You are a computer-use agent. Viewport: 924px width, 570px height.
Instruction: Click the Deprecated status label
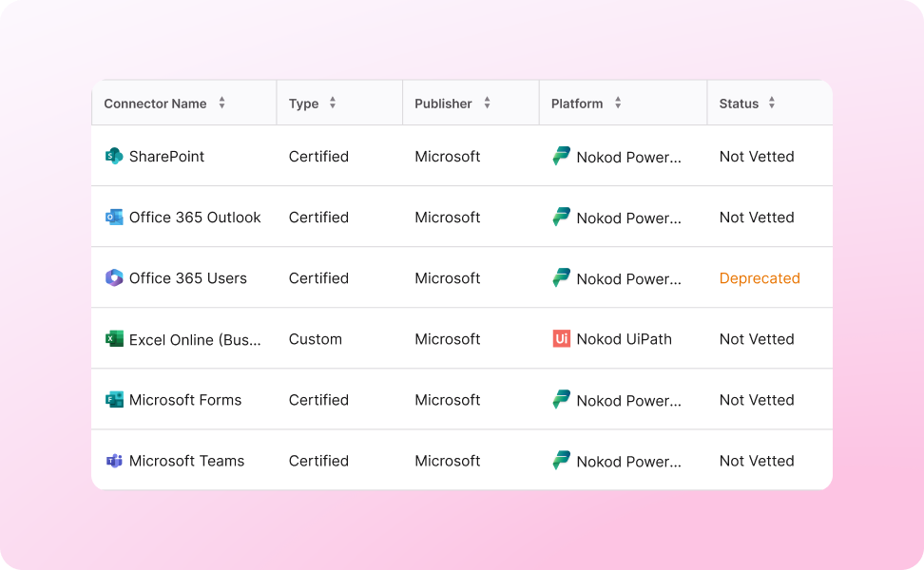760,277
